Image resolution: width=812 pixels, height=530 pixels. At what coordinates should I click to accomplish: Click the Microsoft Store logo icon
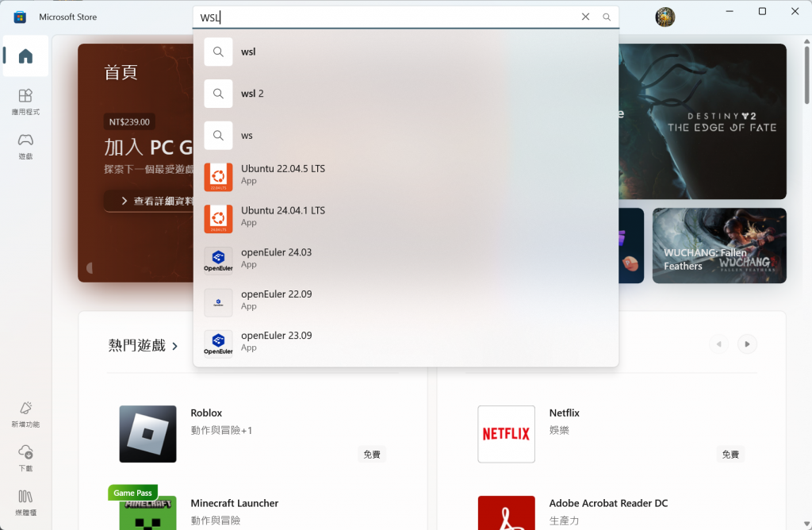[x=20, y=17]
